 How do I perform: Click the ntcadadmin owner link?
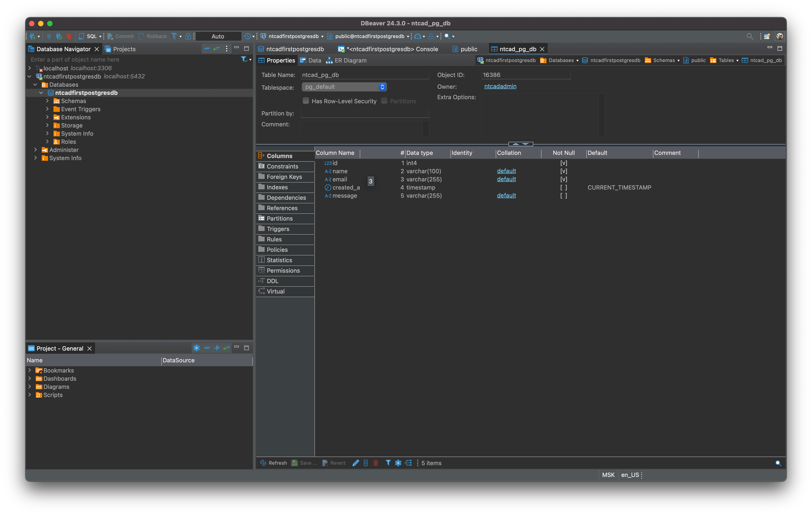(x=500, y=86)
